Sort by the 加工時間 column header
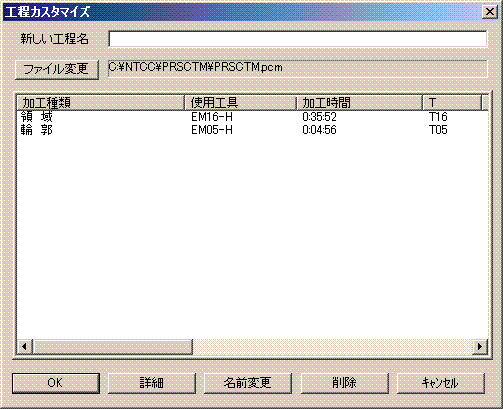The image size is (503, 409). point(360,103)
